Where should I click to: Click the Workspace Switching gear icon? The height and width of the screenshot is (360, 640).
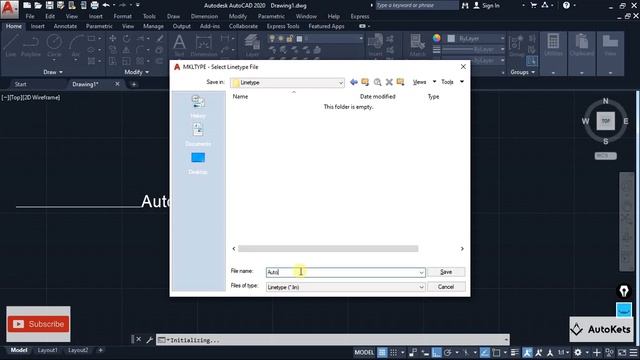[578, 352]
